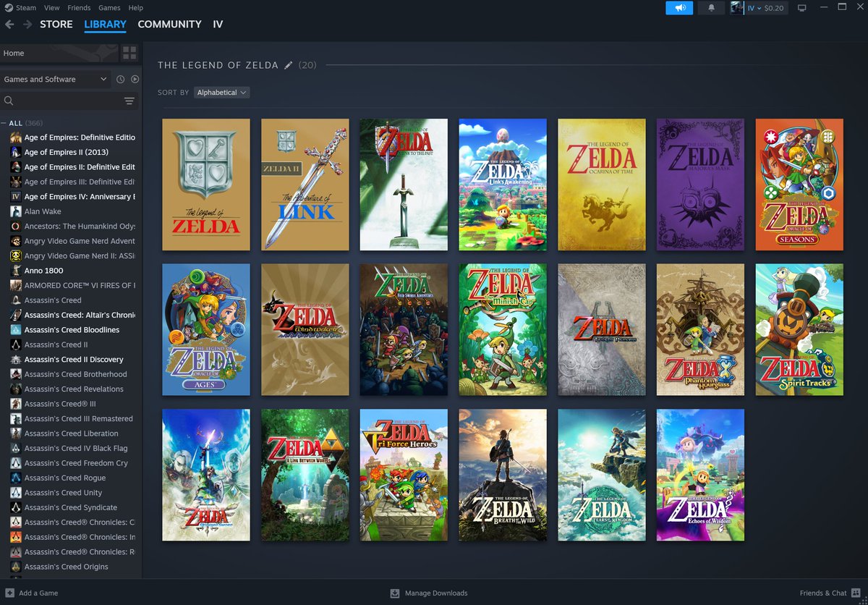Select Assassin's Creed Syndicate in list

tap(69, 507)
